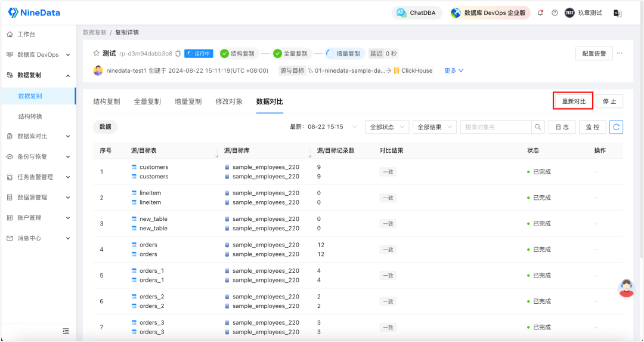The image size is (644, 342).
Task: Open the 最新: 08-22 15:15 dropdown
Action: pyautogui.click(x=324, y=127)
